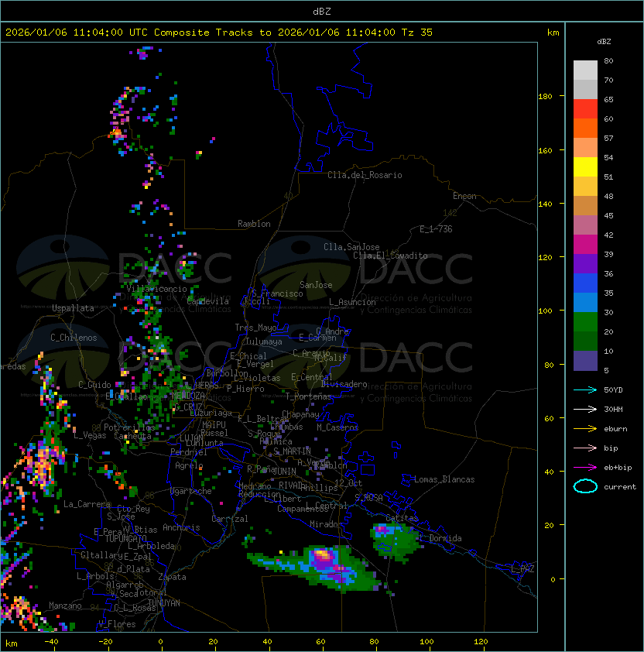Click the 'dBZ' title at top center
Viewport: 644px width, 652px height.
pos(322,11)
